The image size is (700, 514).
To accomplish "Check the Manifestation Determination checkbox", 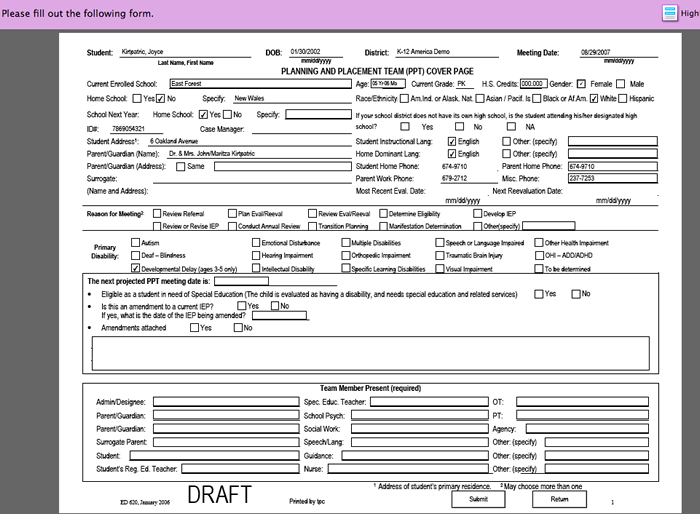I will tap(383, 226).
